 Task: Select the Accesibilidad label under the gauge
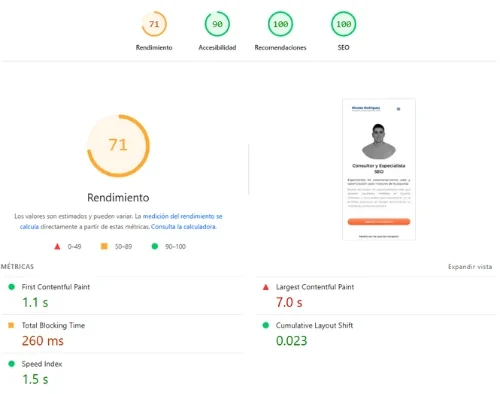click(x=217, y=48)
